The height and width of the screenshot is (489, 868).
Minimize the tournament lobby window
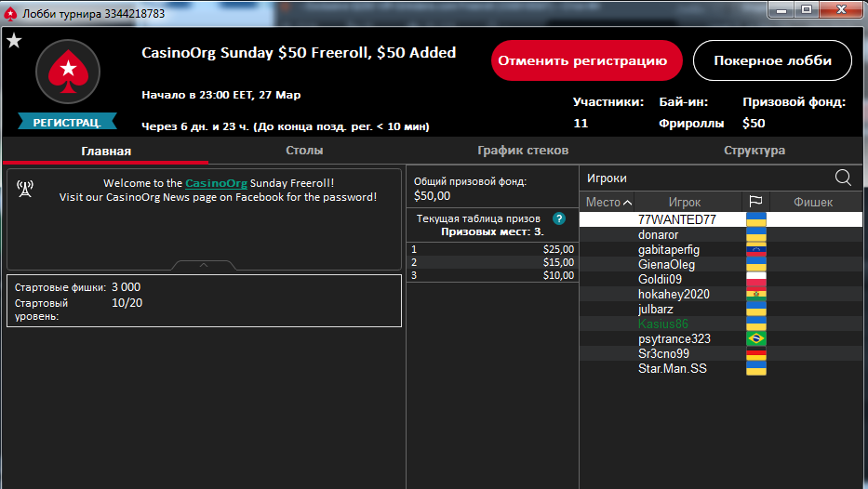[x=781, y=10]
